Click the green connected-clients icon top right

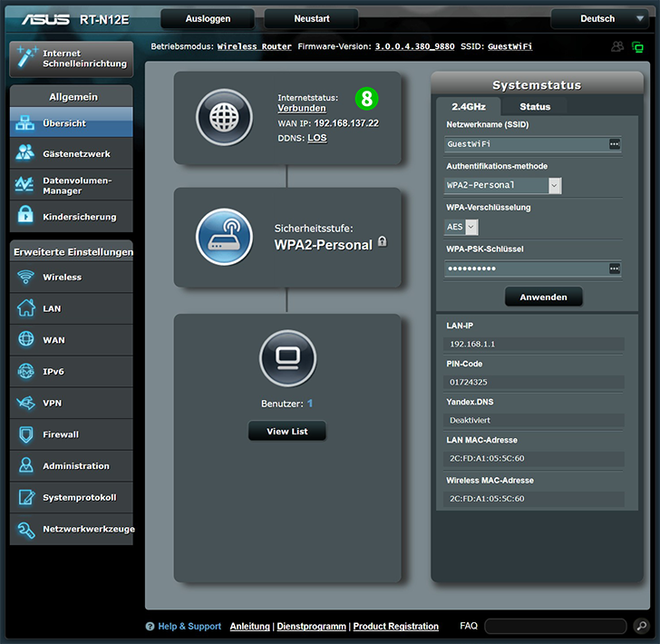click(637, 47)
